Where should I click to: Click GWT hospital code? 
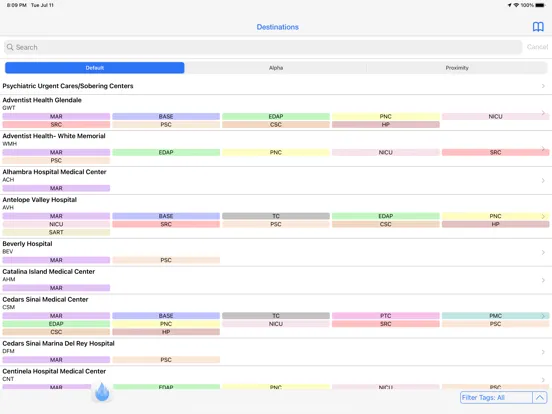(9, 108)
